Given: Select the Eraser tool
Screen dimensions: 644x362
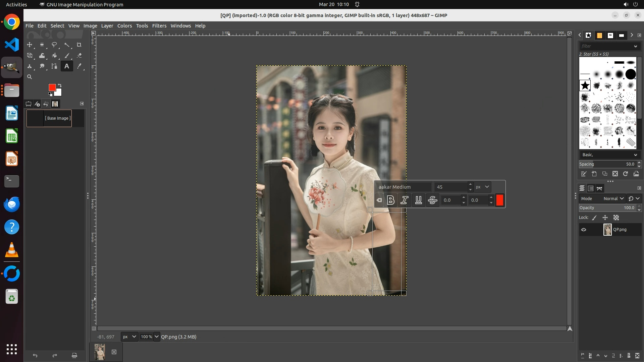Looking at the screenshot, I should click(x=79, y=56).
